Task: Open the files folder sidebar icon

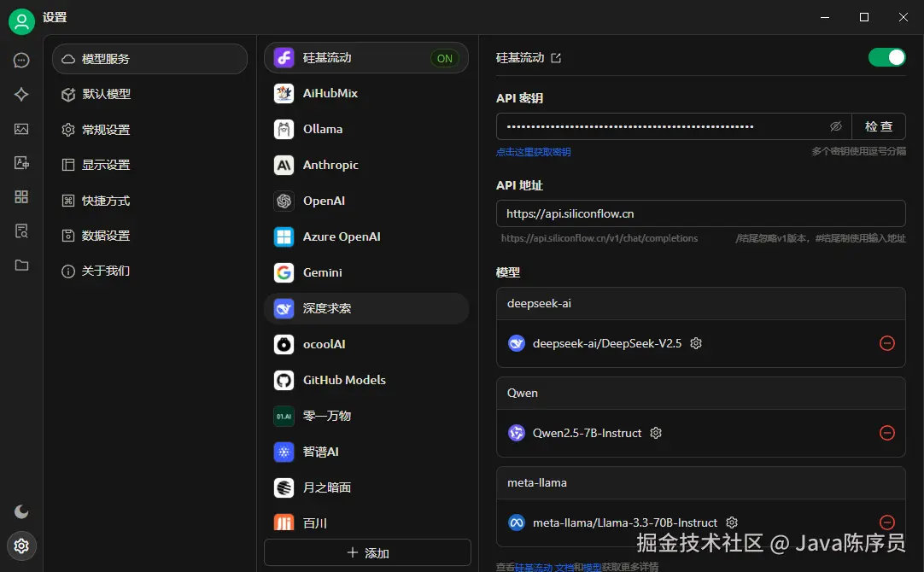Action: coord(21,266)
